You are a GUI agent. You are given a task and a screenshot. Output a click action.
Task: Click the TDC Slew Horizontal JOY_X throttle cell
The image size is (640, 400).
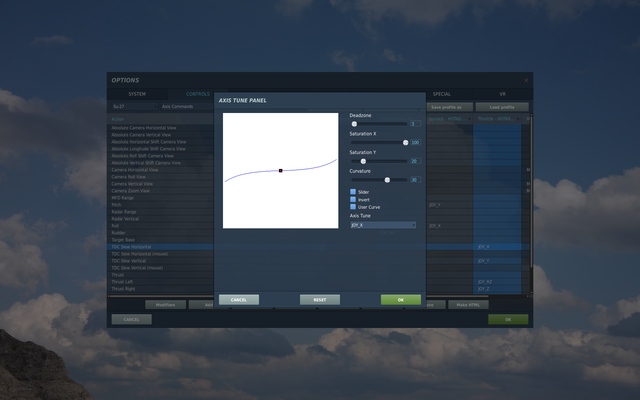497,247
